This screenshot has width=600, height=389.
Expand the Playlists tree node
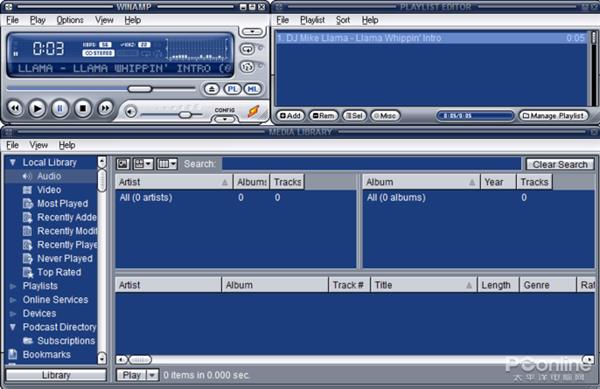[x=13, y=286]
